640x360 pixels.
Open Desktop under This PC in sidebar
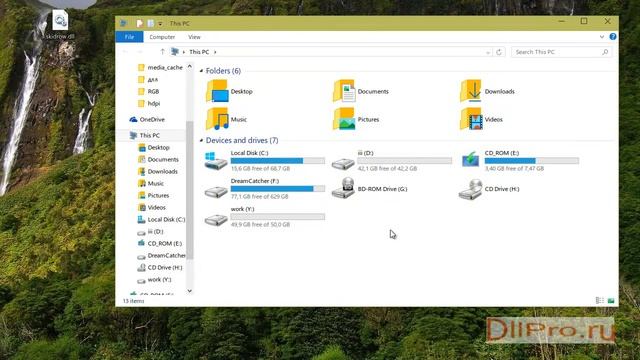(153, 147)
